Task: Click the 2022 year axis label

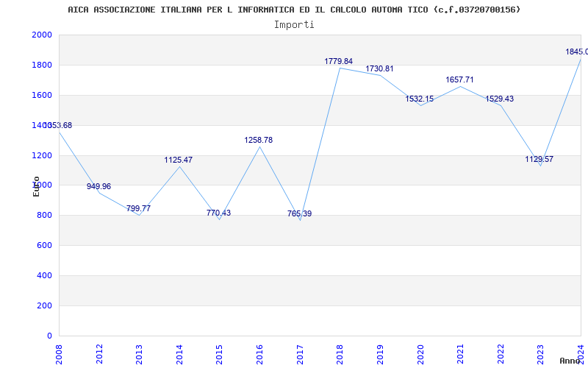Action: click(501, 355)
